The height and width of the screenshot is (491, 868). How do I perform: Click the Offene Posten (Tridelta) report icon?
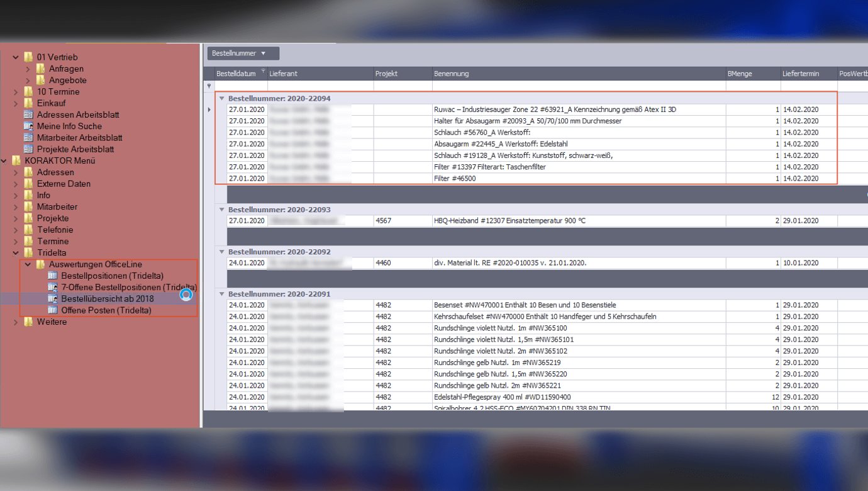(52, 310)
